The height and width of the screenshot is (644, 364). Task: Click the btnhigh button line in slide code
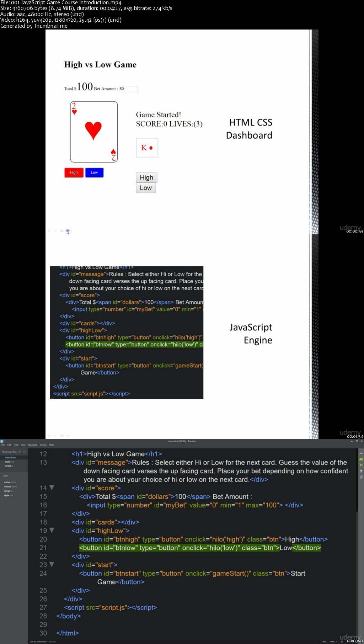pyautogui.click(x=134, y=337)
